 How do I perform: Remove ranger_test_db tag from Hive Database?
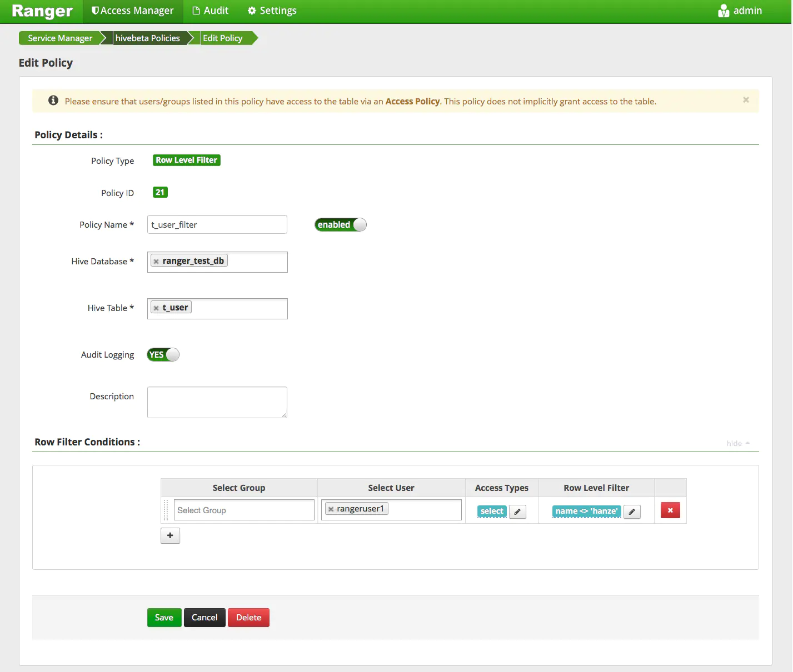click(x=156, y=262)
